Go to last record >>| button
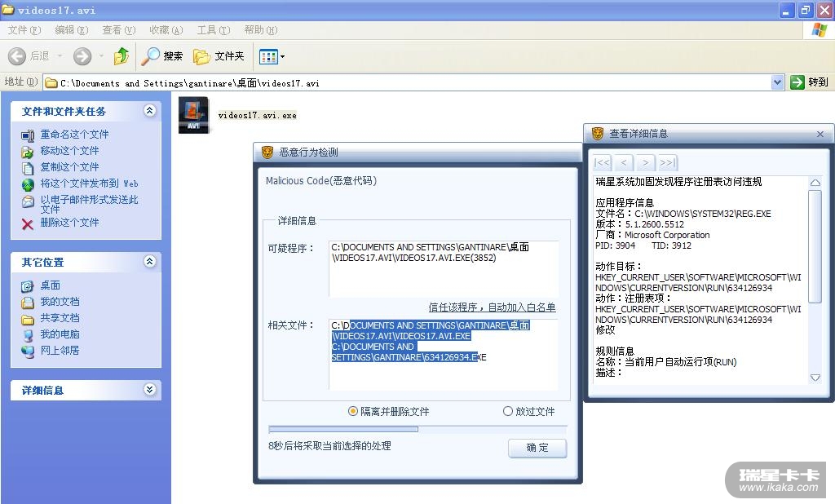This screenshot has width=835, height=504. 667,162
